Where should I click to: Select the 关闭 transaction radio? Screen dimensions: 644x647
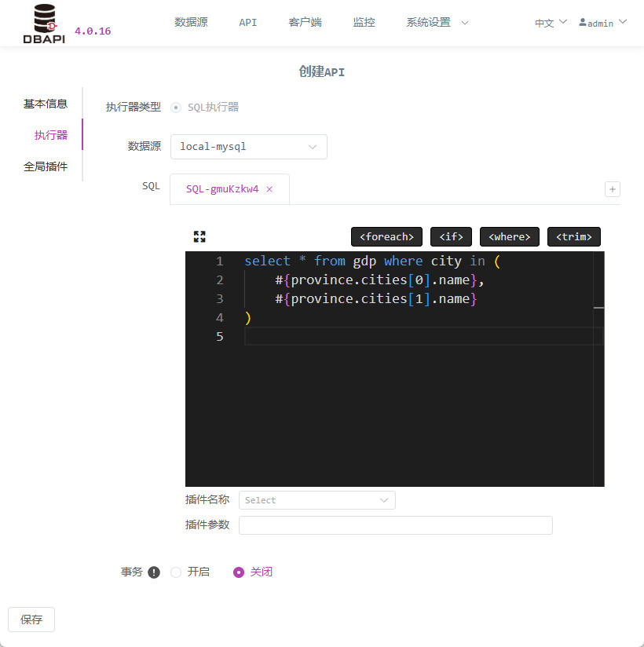coord(239,572)
